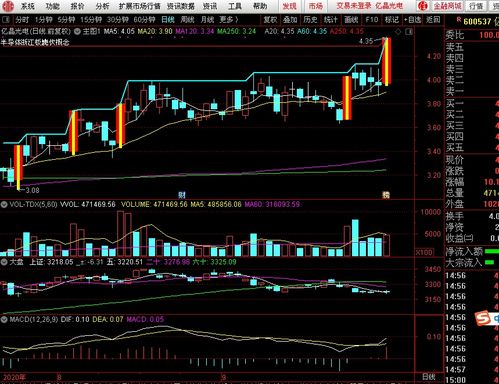Switch to the 周线 weekly tab
The width and height of the screenshot is (499, 384).
tap(187, 20)
